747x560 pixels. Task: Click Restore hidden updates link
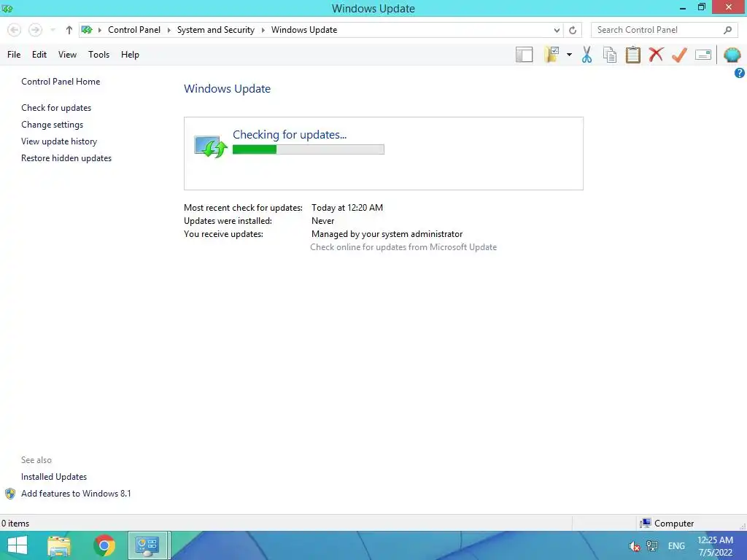66,158
